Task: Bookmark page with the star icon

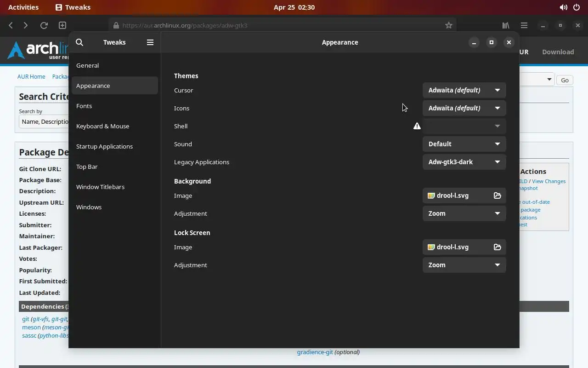Action: (449, 25)
